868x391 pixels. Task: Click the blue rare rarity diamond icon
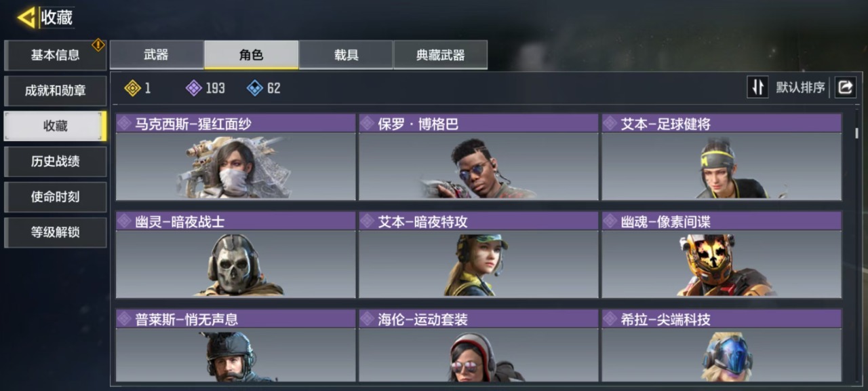(x=254, y=88)
